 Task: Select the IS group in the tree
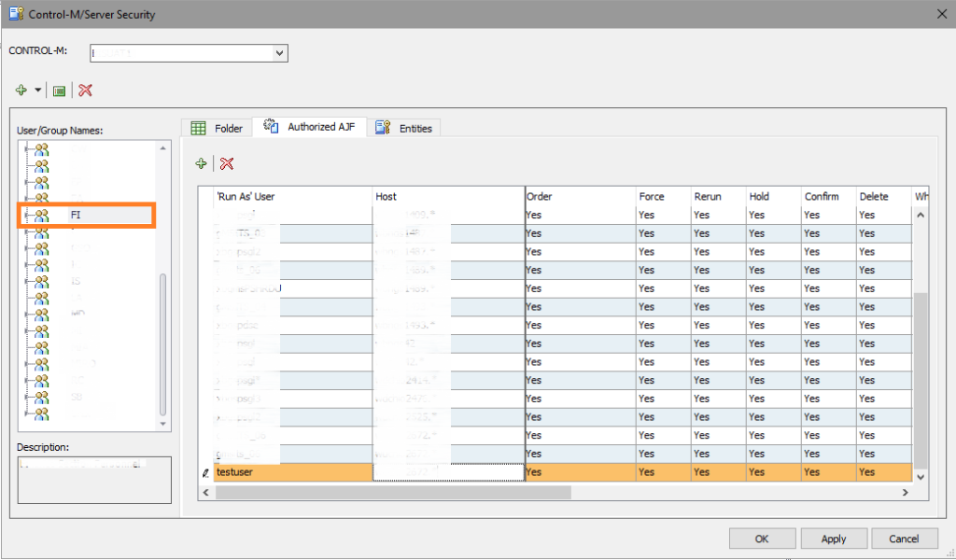point(76,282)
